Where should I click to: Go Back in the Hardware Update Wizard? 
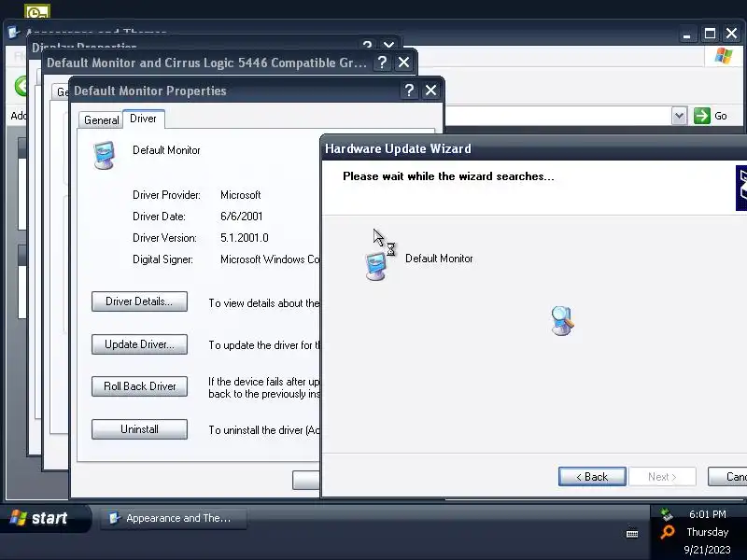pyautogui.click(x=592, y=477)
